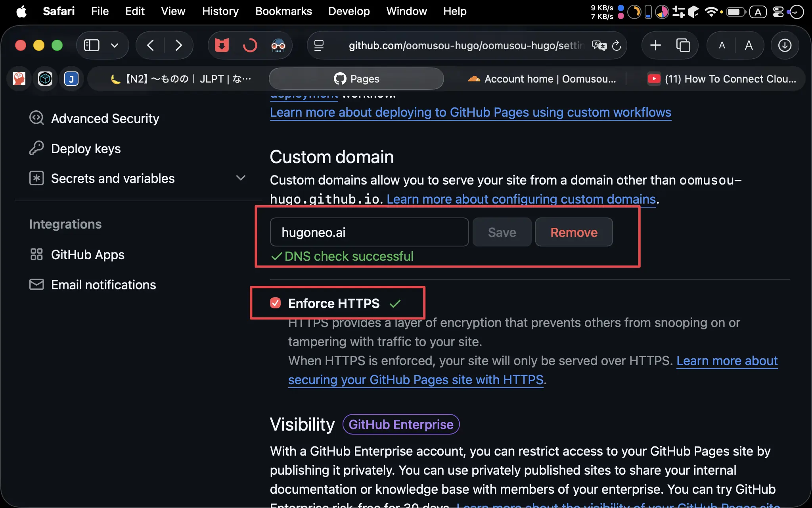This screenshot has width=812, height=508.
Task: Open the Develop menu
Action: pyautogui.click(x=349, y=11)
